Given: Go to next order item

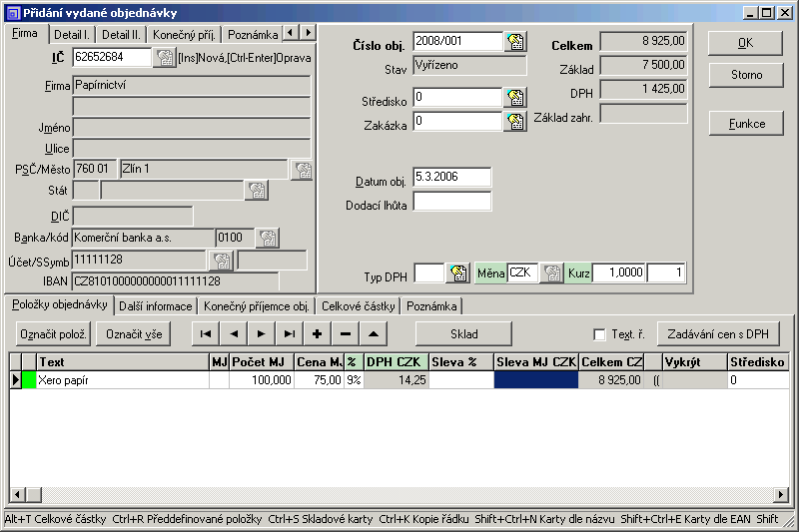Looking at the screenshot, I should 262,334.
